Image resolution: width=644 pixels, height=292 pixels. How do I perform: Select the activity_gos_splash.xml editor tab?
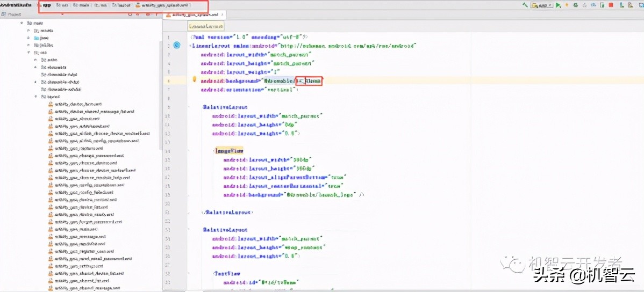pyautogui.click(x=188, y=15)
